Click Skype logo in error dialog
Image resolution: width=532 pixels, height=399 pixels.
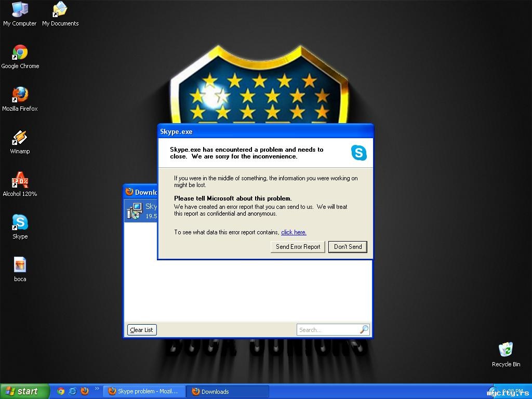point(358,153)
